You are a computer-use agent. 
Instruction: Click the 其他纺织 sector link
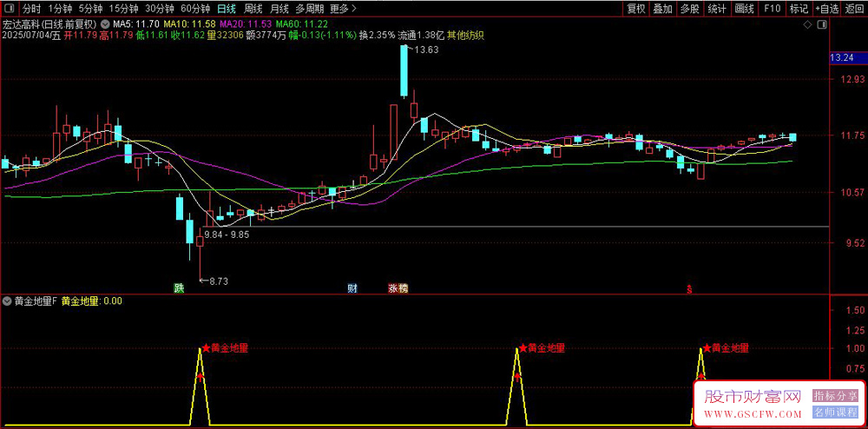pyautogui.click(x=465, y=36)
